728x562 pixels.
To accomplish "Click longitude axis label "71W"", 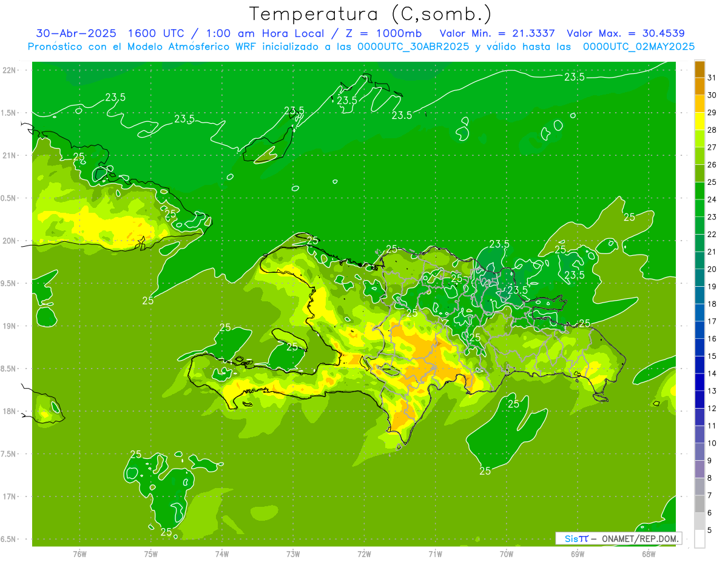I will 435,554.
